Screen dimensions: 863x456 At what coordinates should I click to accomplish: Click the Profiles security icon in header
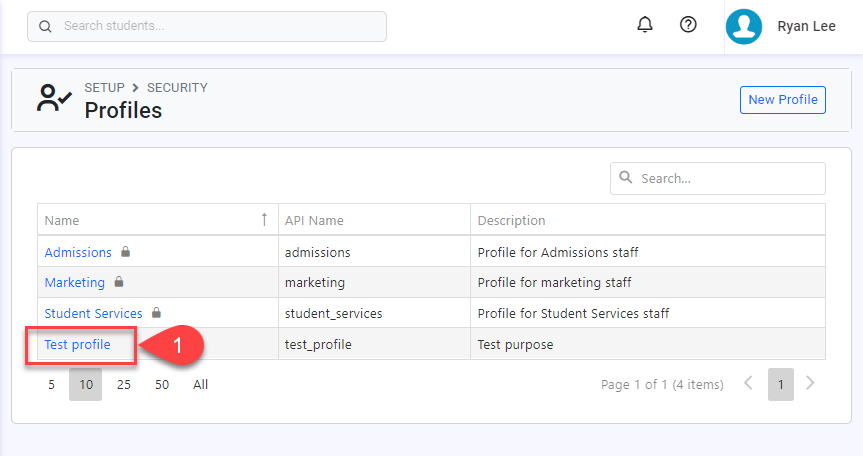tap(52, 98)
